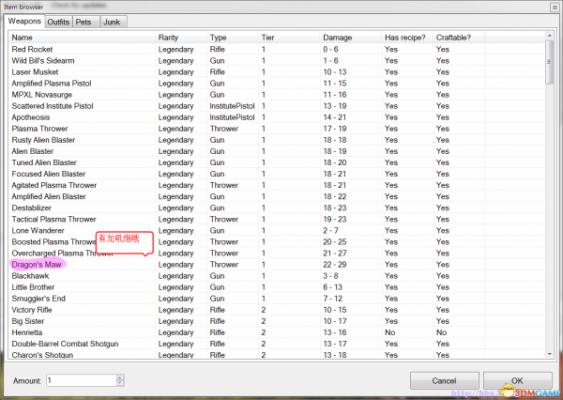Click the list scrollbar down arrow

coord(549,354)
